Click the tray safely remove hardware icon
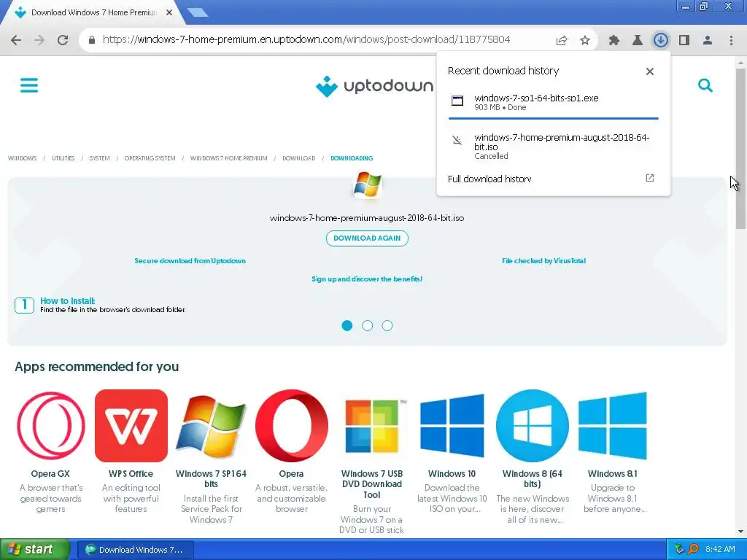This screenshot has height=560, width=747. pos(679,550)
